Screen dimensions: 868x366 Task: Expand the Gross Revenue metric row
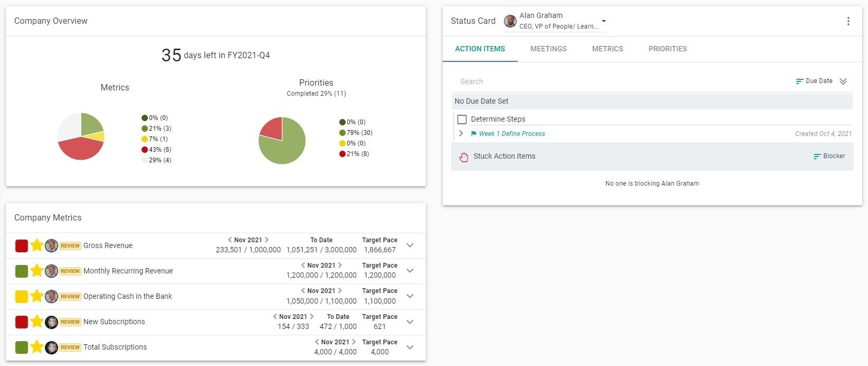(x=410, y=245)
